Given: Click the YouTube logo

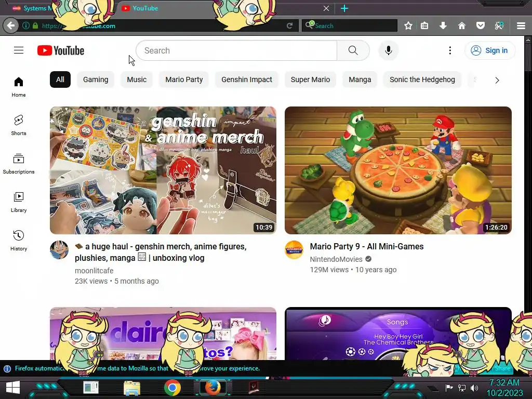Looking at the screenshot, I should (61, 50).
